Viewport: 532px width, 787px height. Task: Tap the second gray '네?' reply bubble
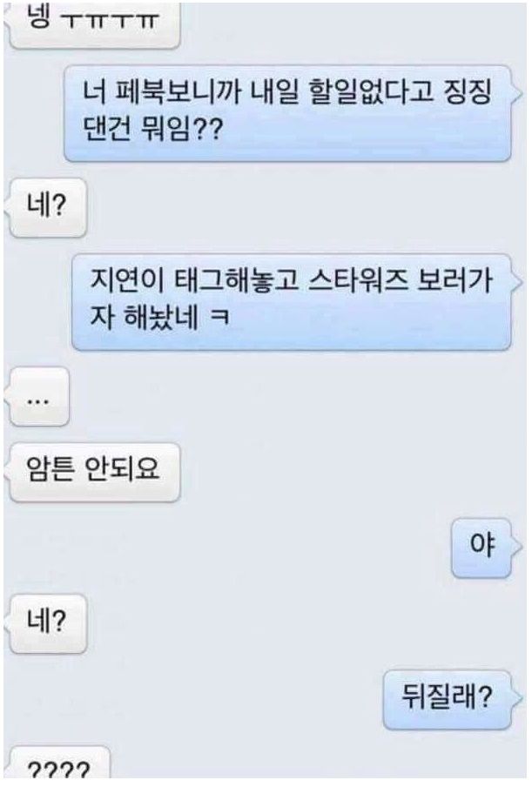coord(48,622)
